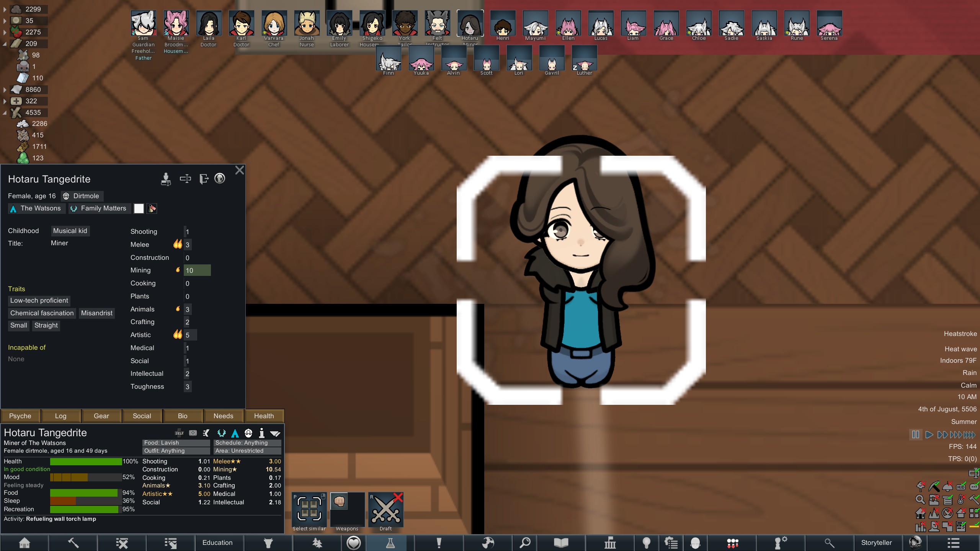Open the Gear tab
Viewport: 980px width, 551px height.
pos(101,416)
